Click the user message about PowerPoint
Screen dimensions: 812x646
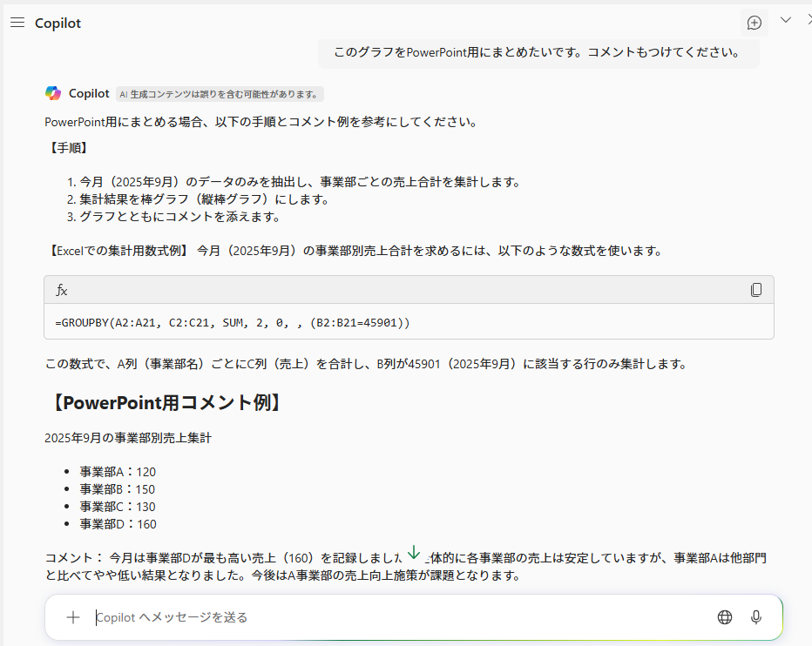pos(538,52)
